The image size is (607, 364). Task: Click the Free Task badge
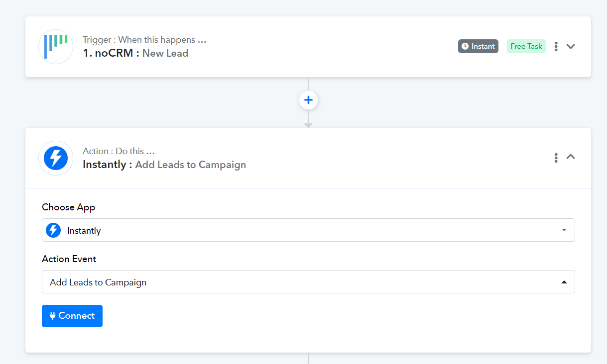click(x=526, y=46)
